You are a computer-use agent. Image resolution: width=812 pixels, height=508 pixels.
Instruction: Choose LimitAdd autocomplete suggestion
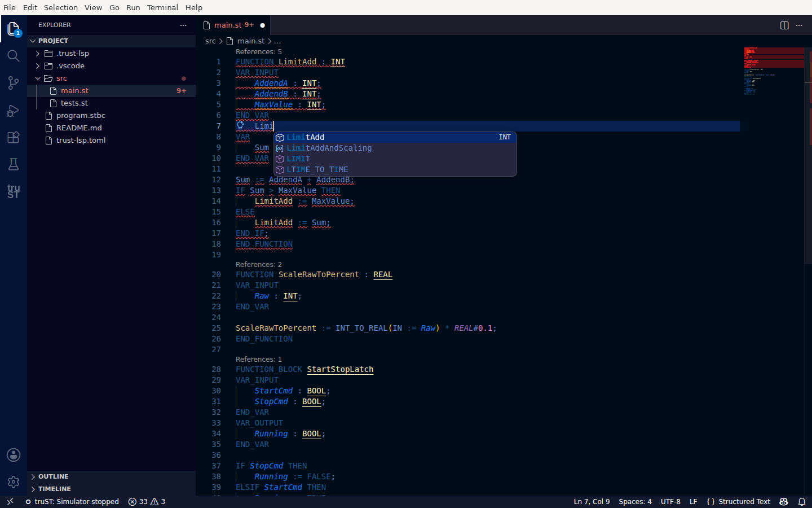click(x=395, y=137)
